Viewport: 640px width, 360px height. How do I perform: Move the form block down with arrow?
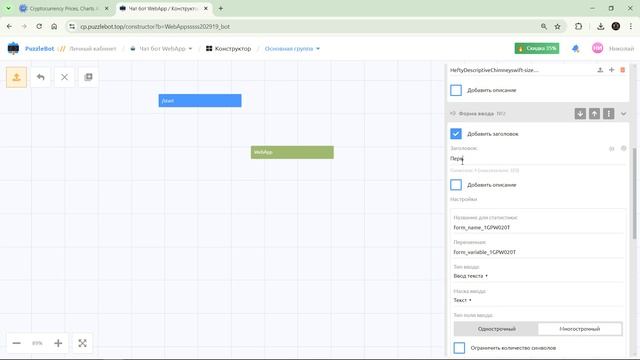580,113
